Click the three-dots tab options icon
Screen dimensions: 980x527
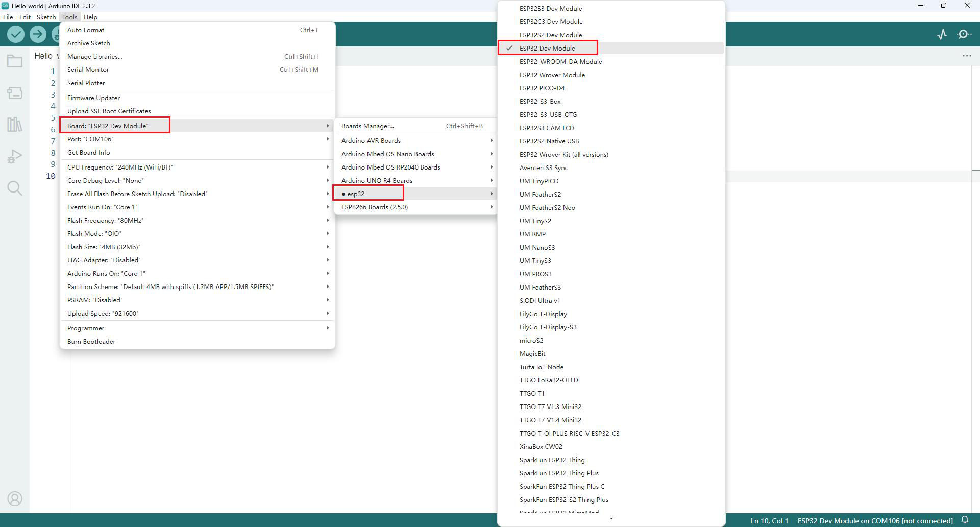pos(967,56)
